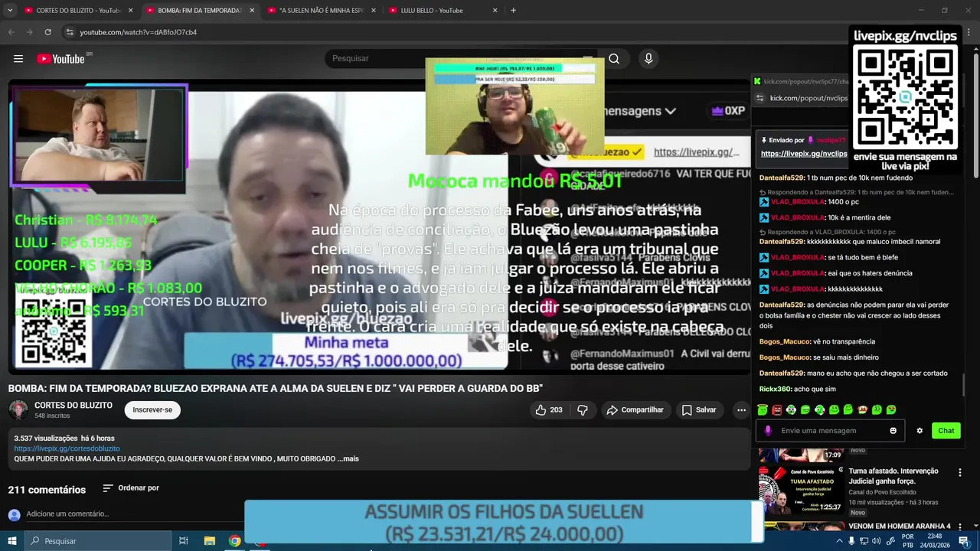Like the video with 203 likes

point(549,410)
